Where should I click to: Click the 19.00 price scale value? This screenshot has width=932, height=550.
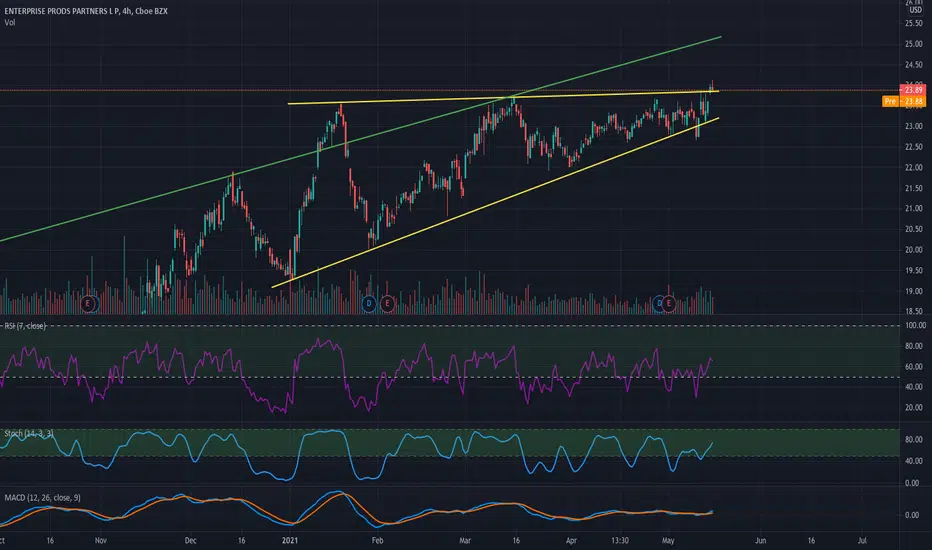pyautogui.click(x=914, y=291)
